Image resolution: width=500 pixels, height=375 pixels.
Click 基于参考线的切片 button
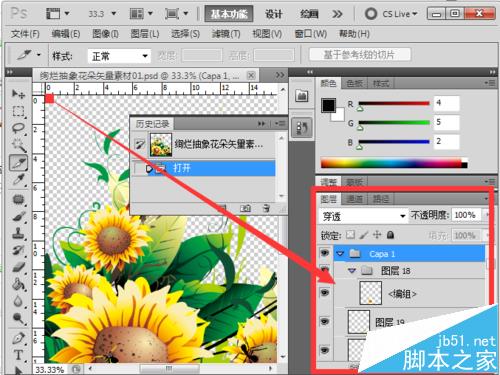coord(359,55)
